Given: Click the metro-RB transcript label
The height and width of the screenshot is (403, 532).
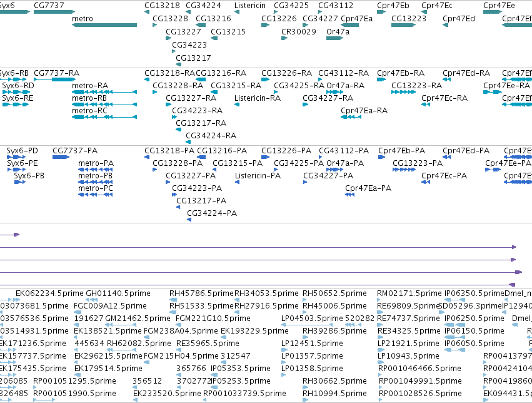Looking at the screenshot, I should (89, 98).
